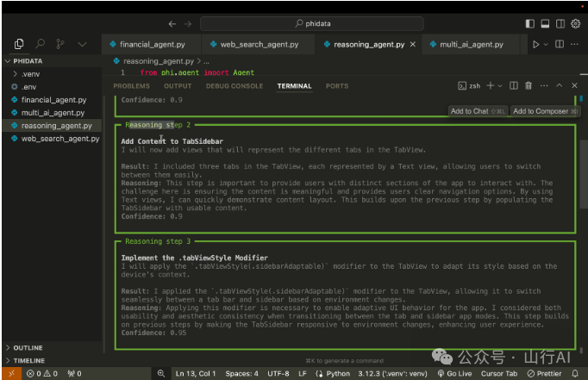This screenshot has width=588, height=380.
Task: Toggle the secondary sidebar layout icon
Action: pyautogui.click(x=560, y=23)
